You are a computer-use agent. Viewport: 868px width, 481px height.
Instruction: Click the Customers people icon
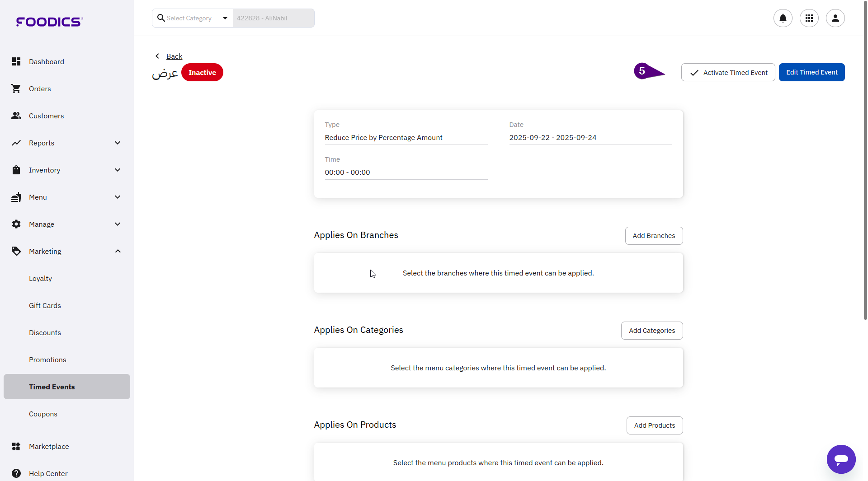tap(16, 116)
